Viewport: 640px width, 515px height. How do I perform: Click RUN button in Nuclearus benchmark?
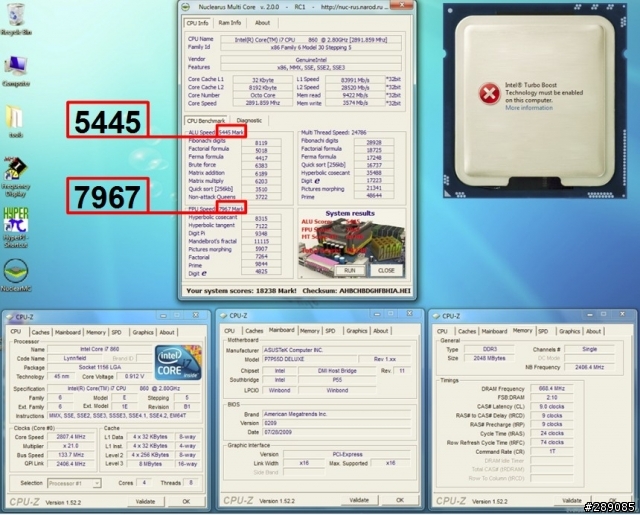click(350, 271)
